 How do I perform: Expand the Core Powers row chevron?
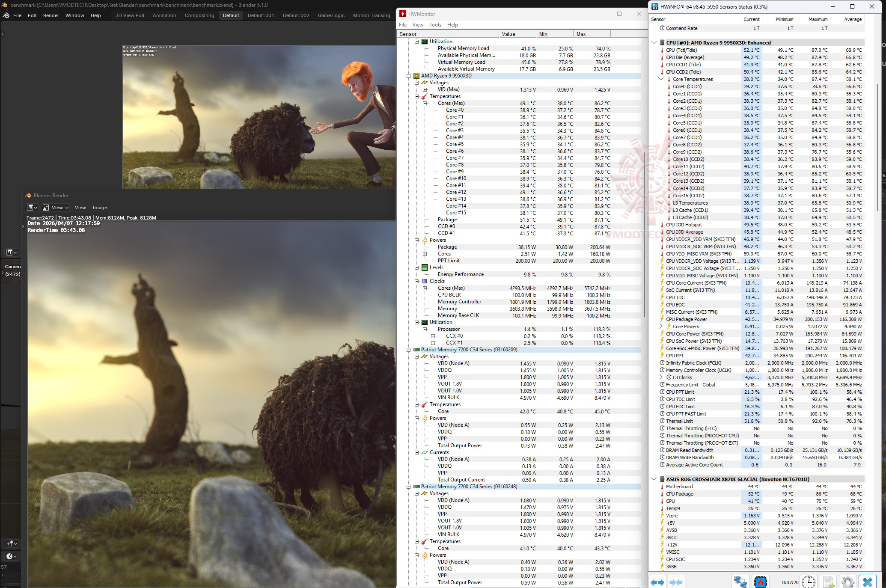click(661, 327)
